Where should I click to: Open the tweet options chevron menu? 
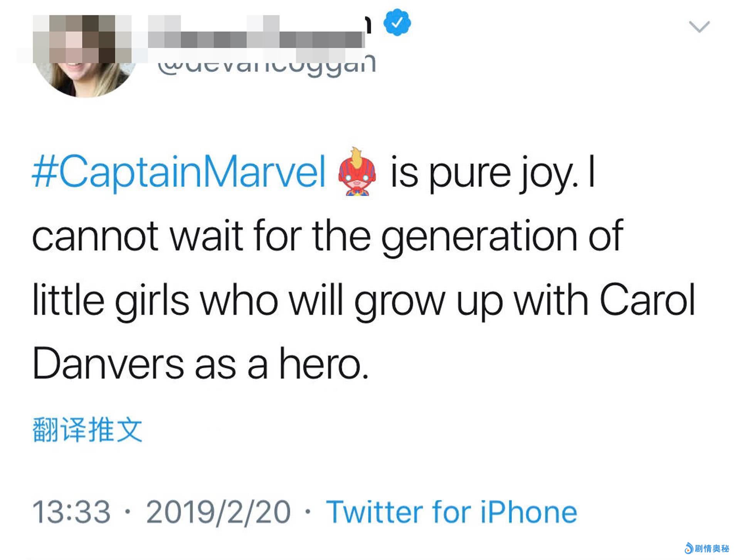tap(699, 27)
